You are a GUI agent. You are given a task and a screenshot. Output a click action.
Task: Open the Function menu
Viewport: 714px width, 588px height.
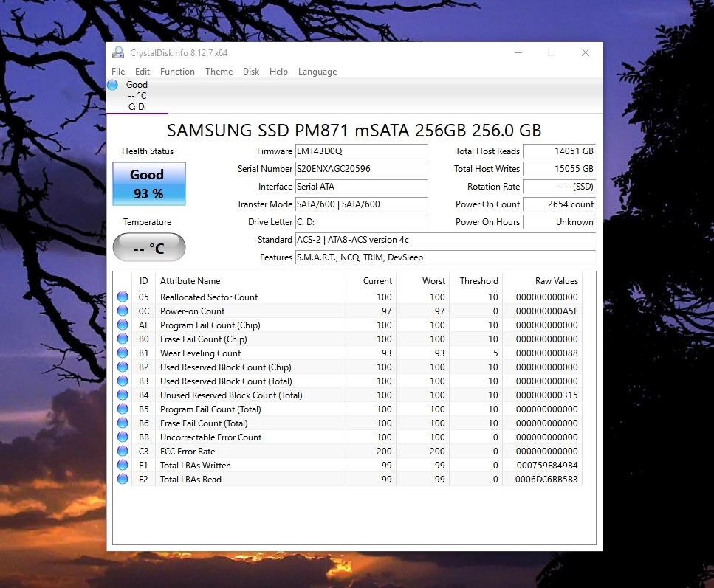177,72
